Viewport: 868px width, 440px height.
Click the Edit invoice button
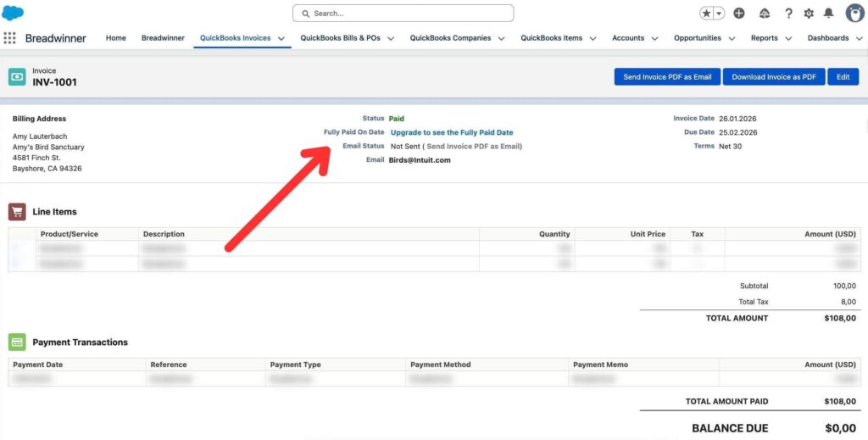843,77
